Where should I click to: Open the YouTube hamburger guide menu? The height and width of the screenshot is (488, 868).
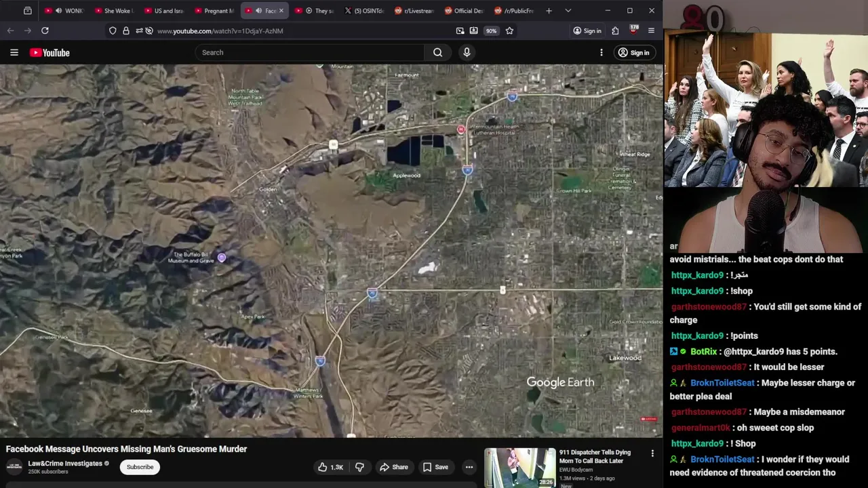click(x=14, y=52)
